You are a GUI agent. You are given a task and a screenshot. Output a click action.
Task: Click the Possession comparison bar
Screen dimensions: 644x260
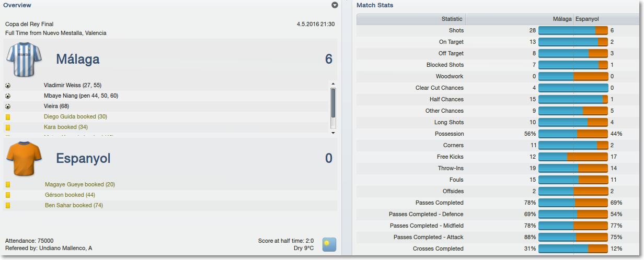(573, 134)
